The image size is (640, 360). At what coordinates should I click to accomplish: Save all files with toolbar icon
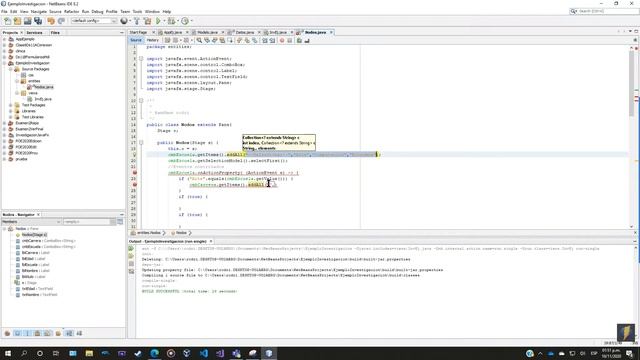coord(38,21)
